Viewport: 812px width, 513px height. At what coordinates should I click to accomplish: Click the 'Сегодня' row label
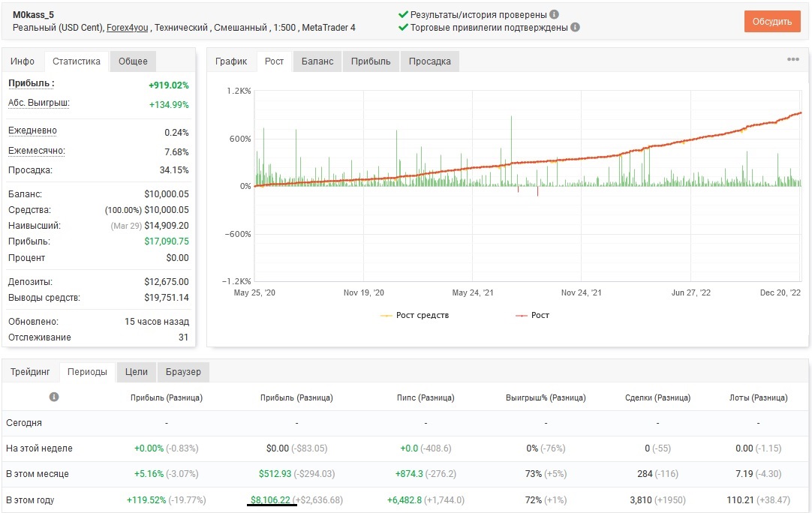coord(24,423)
